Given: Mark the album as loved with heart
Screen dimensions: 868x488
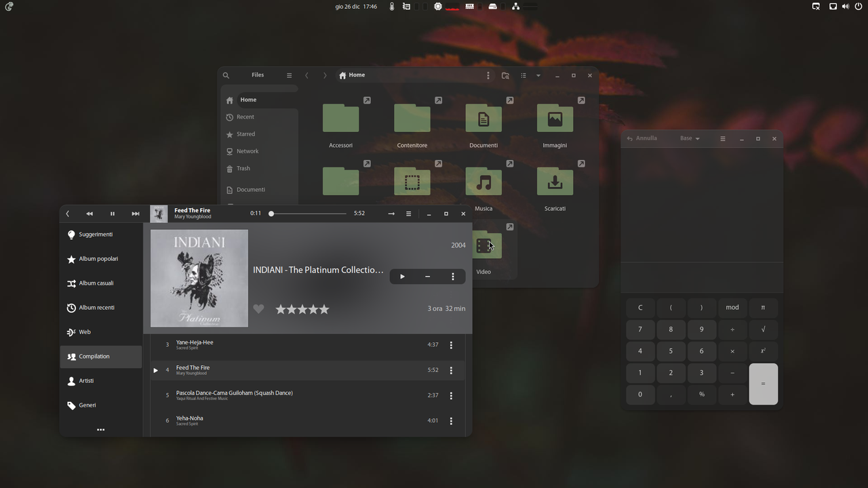Looking at the screenshot, I should (258, 309).
